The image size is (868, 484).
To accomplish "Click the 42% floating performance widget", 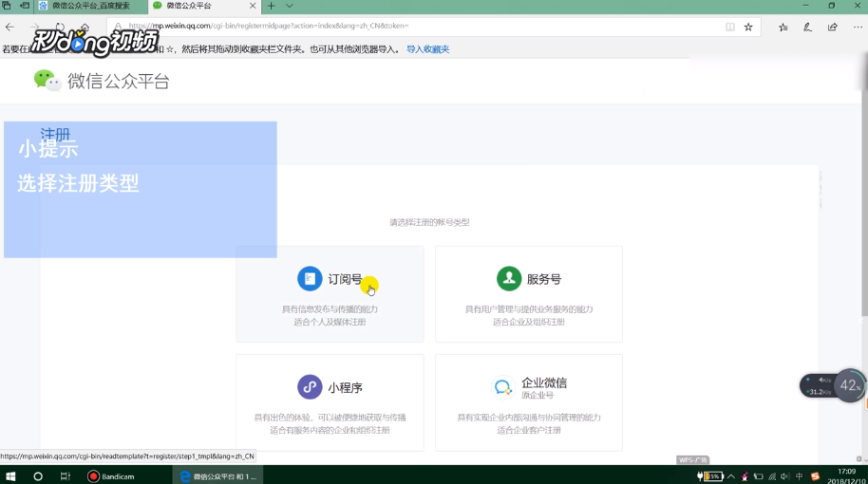I will click(850, 385).
